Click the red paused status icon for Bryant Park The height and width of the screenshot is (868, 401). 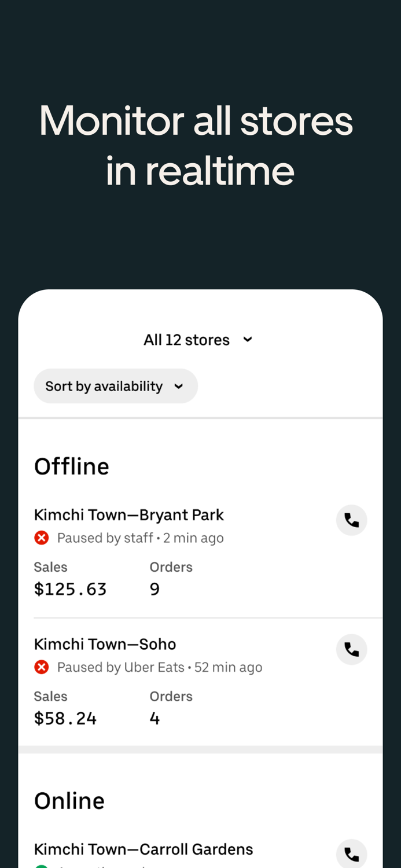tap(41, 538)
